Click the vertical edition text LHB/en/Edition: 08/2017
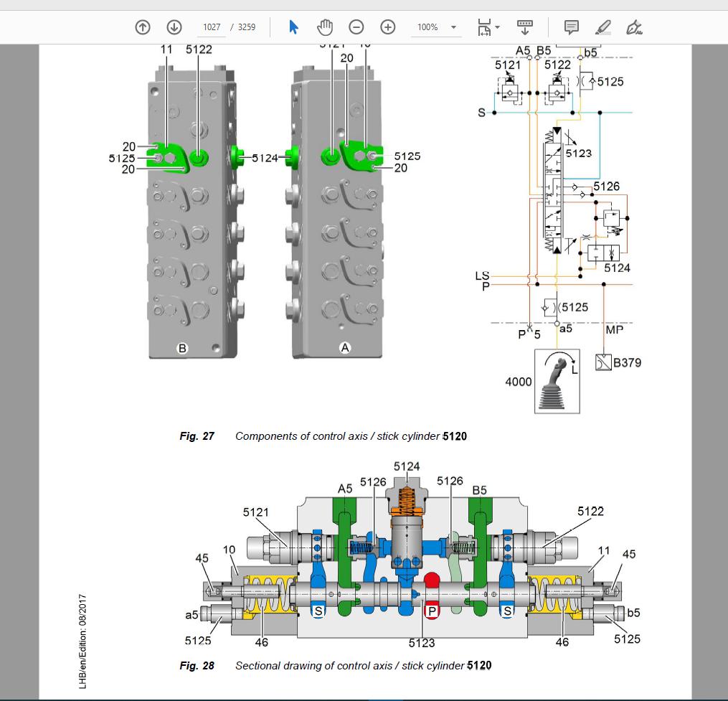This screenshot has height=701, width=728. coord(82,641)
